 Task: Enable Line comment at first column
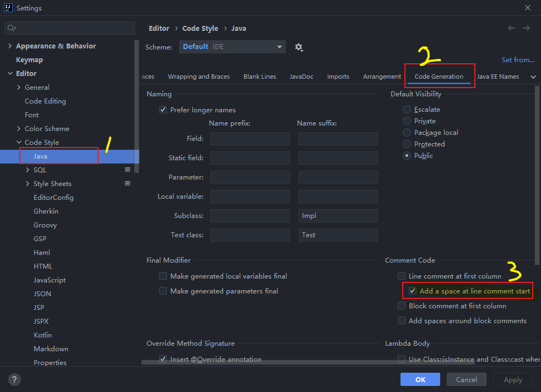401,276
